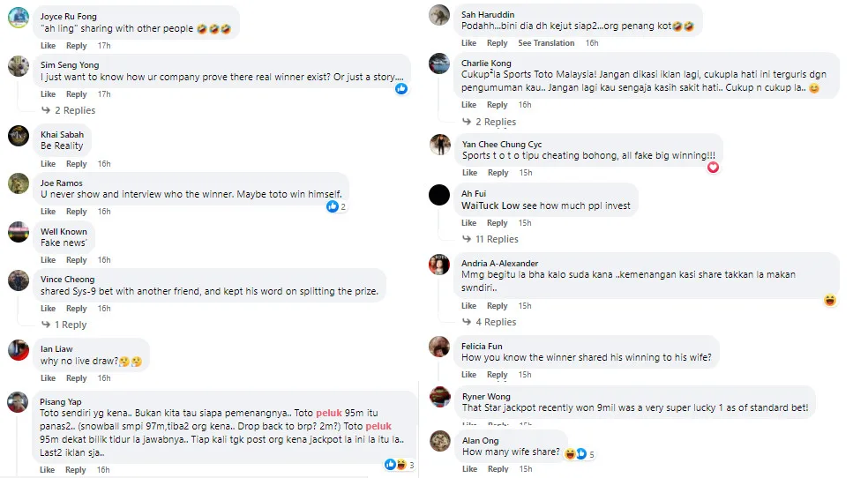Click the heart reaction on Yan Chee Chung's comment
868x478 pixels.
coord(713,167)
